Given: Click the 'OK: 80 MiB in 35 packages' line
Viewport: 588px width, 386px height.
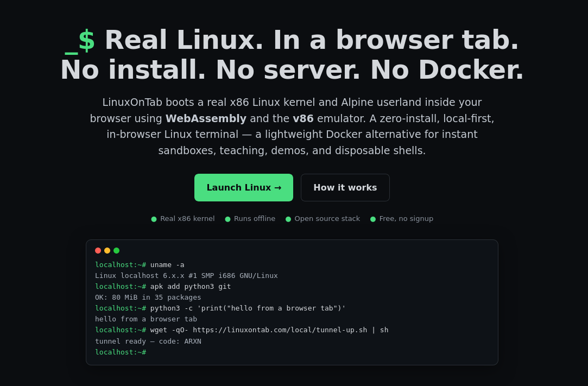Looking at the screenshot, I should point(148,298).
